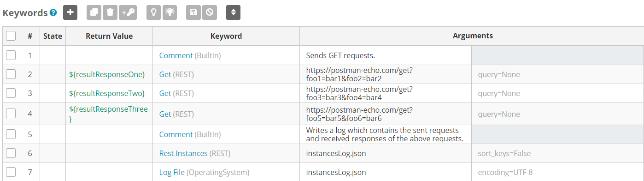Click the add key parameter icon
644x181 pixels.
click(x=128, y=12)
